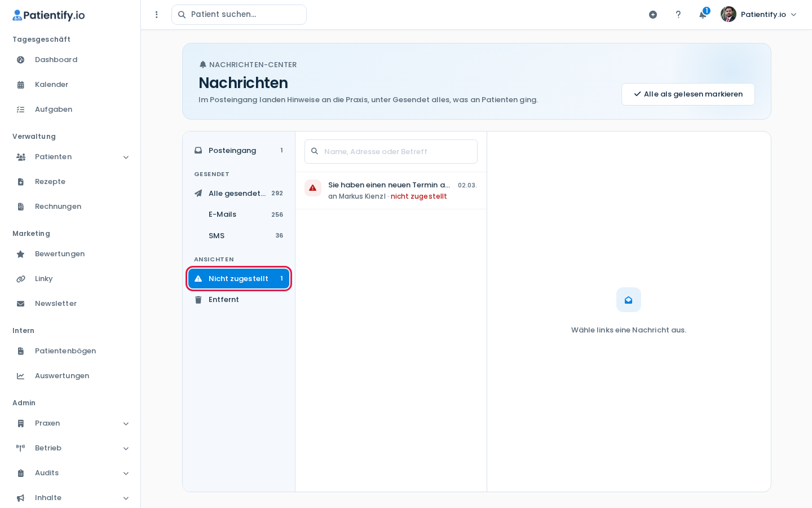The width and height of the screenshot is (812, 508).
Task: Focus the Patient suchen search field
Action: click(x=239, y=15)
